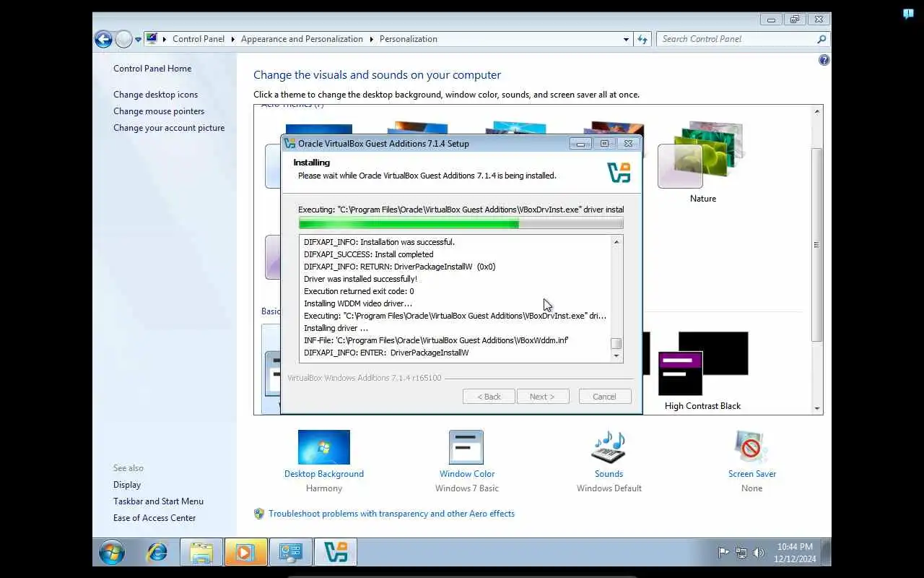924x578 pixels.
Task: Click the search magnifier icon
Action: click(x=821, y=39)
